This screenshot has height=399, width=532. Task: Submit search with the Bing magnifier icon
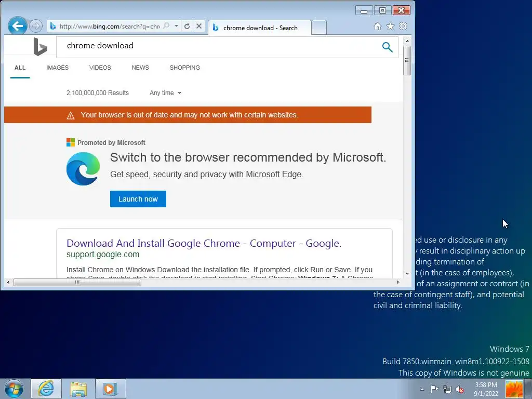point(387,47)
